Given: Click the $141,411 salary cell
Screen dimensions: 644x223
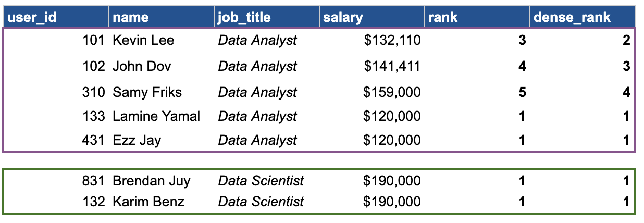Looking at the screenshot, I should pos(372,66).
